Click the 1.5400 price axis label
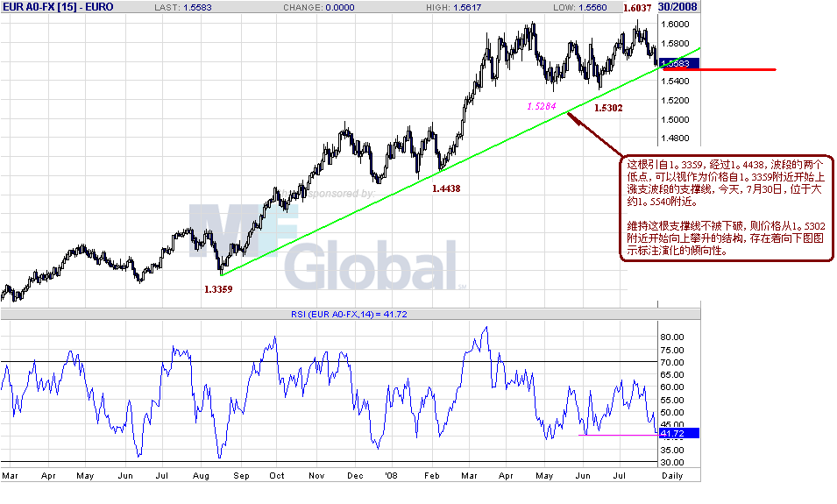The width and height of the screenshot is (837, 504). [x=675, y=82]
